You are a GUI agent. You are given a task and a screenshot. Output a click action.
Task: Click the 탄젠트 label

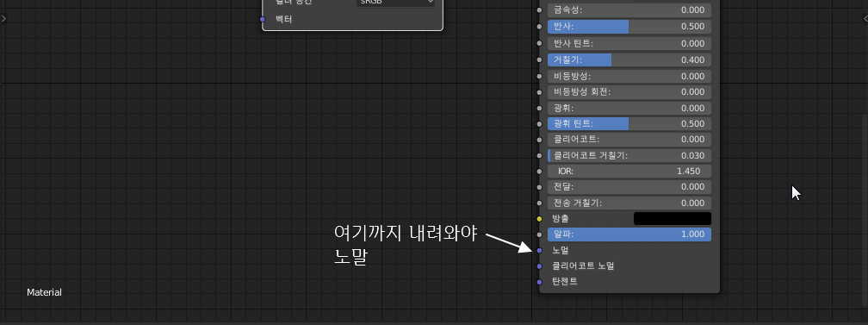565,282
